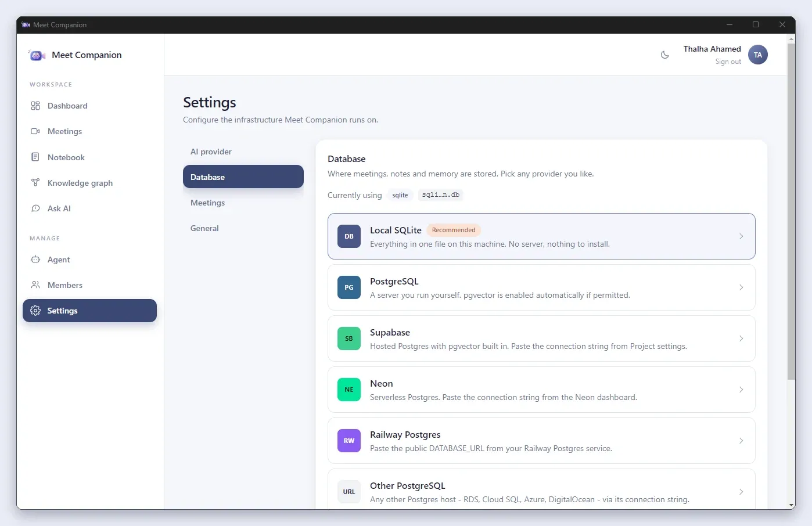Click the Settings page heading

click(x=210, y=103)
